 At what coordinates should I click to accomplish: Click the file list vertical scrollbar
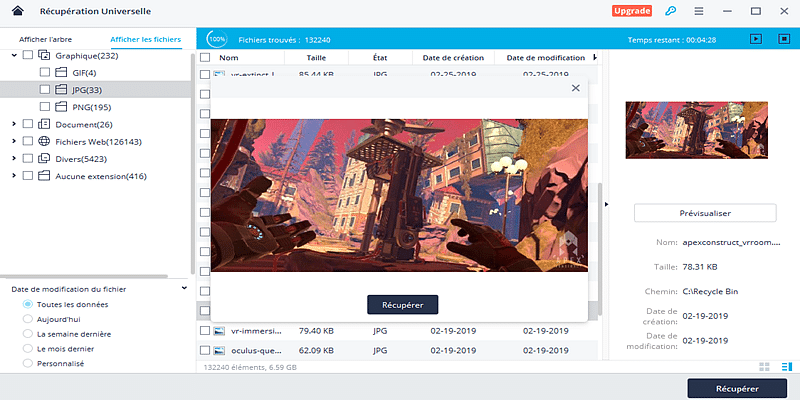tap(601, 249)
